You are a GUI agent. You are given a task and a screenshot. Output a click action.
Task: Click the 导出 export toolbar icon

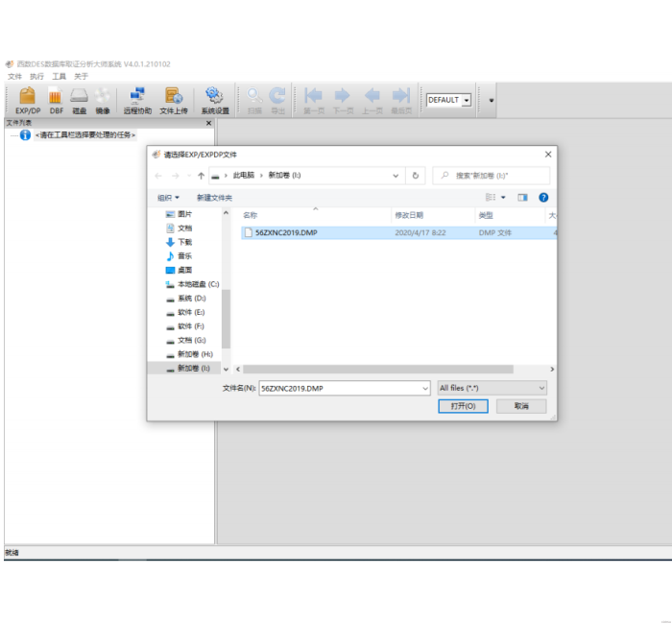[277, 101]
